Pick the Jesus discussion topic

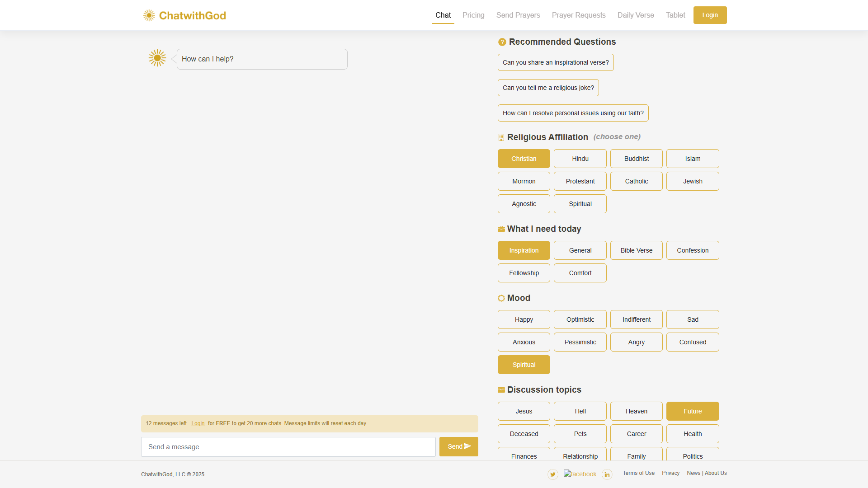[x=524, y=411]
